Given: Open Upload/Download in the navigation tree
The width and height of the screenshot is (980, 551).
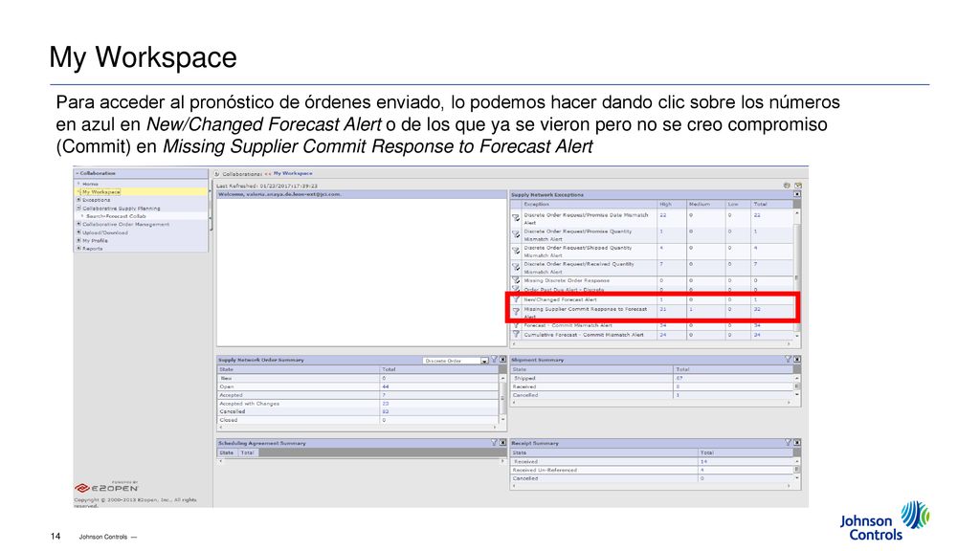Looking at the screenshot, I should click(105, 232).
